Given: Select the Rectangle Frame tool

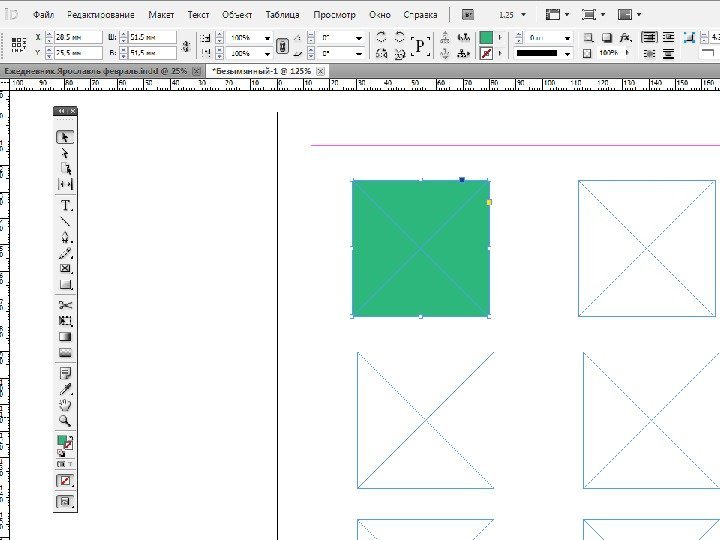Looking at the screenshot, I should pos(65,269).
